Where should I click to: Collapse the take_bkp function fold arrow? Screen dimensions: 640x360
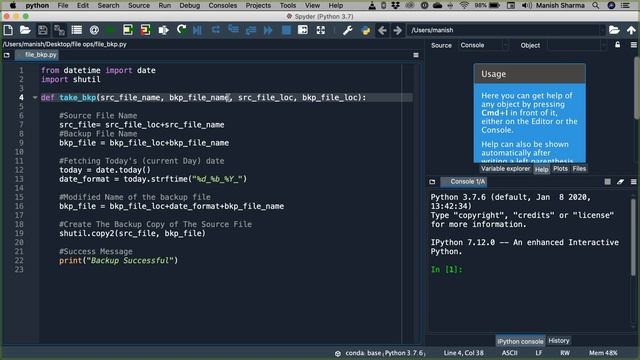tap(35, 98)
